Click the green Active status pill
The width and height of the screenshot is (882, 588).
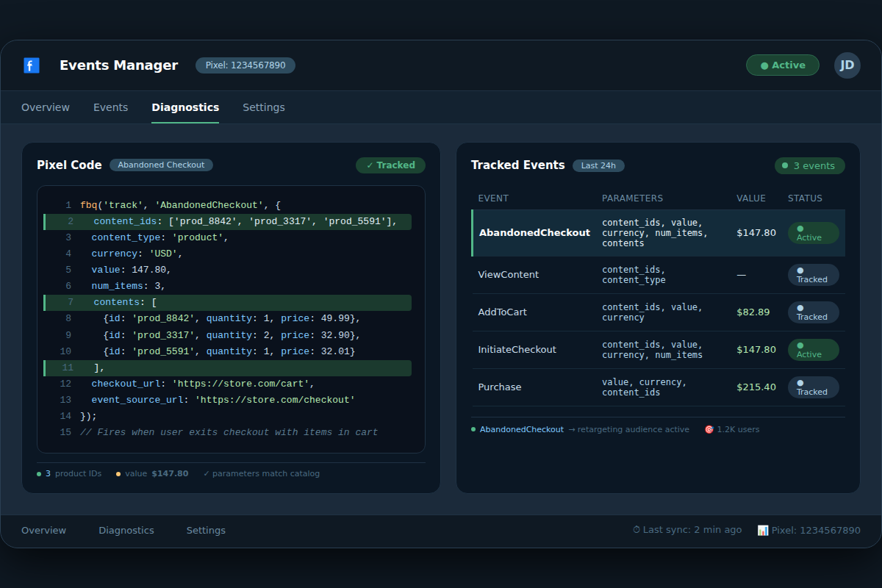783,65
